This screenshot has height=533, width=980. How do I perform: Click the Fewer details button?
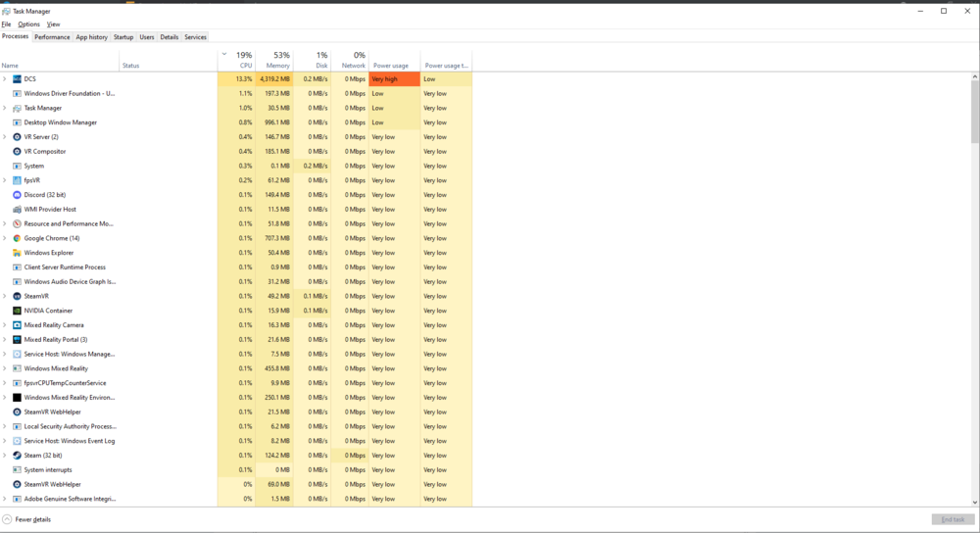tap(26, 519)
